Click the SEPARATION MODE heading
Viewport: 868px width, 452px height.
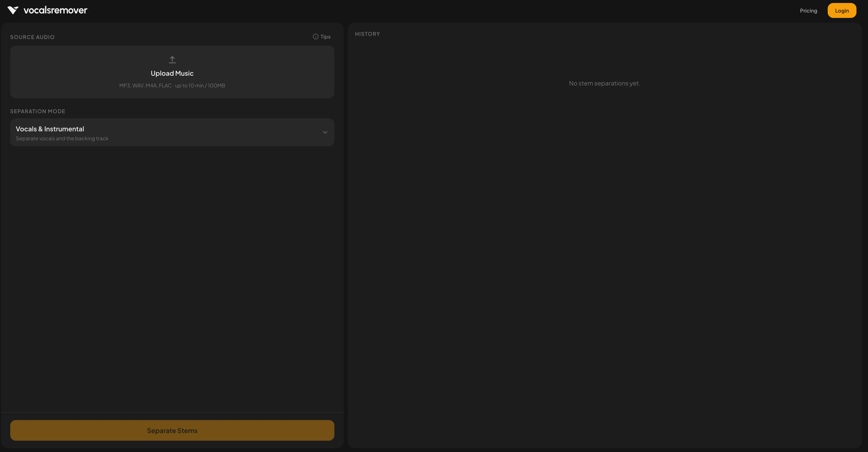click(x=38, y=111)
